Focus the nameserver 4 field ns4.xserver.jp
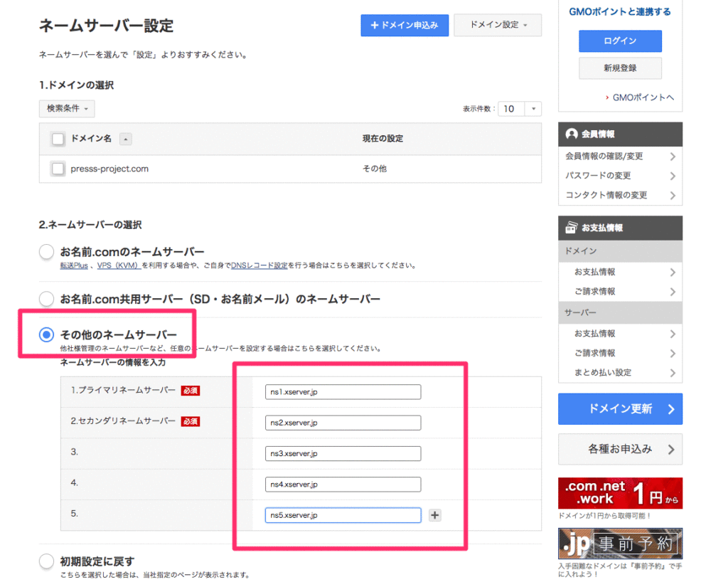The height and width of the screenshot is (587, 728). click(x=343, y=485)
